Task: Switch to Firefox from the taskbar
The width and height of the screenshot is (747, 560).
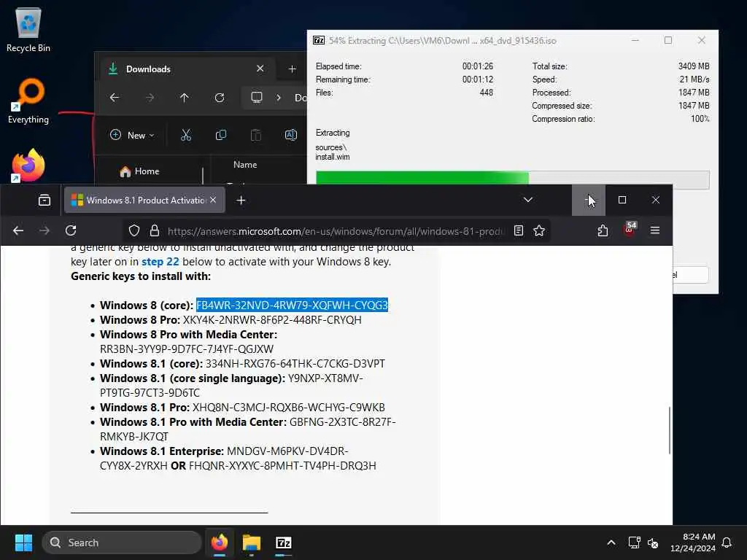Action: pos(219,542)
